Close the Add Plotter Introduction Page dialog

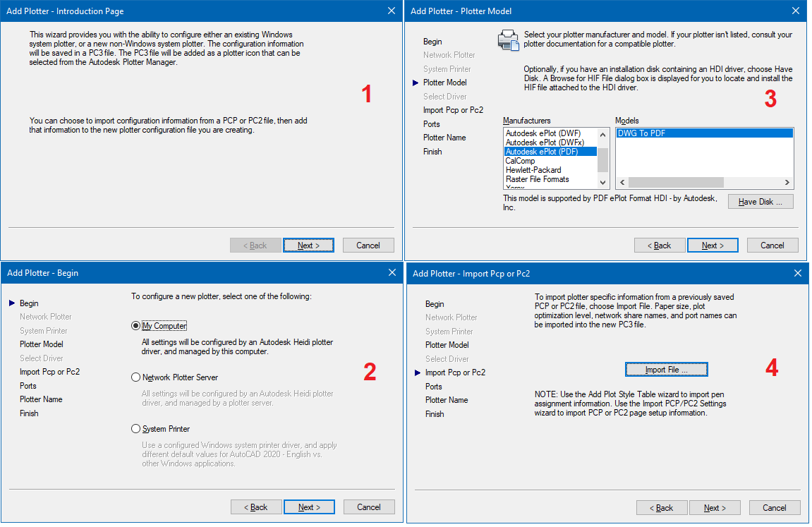[x=392, y=11]
